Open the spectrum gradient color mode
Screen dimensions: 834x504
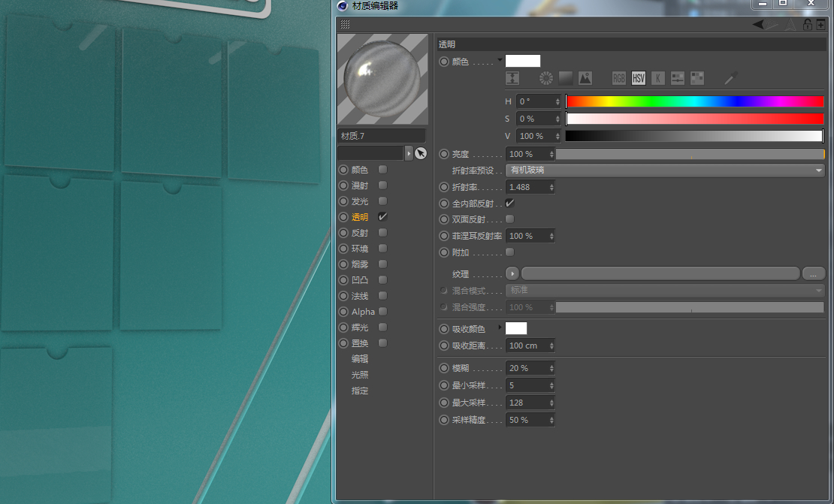tap(566, 78)
